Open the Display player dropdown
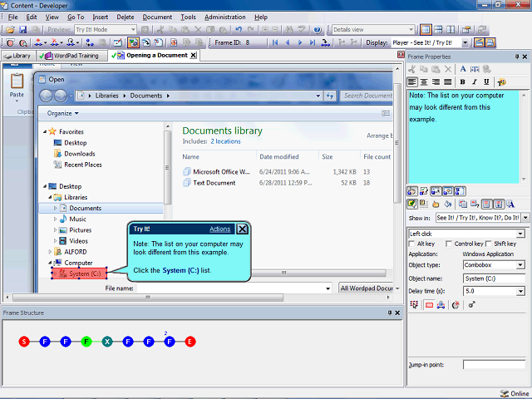The width and height of the screenshot is (532, 399). point(465,42)
